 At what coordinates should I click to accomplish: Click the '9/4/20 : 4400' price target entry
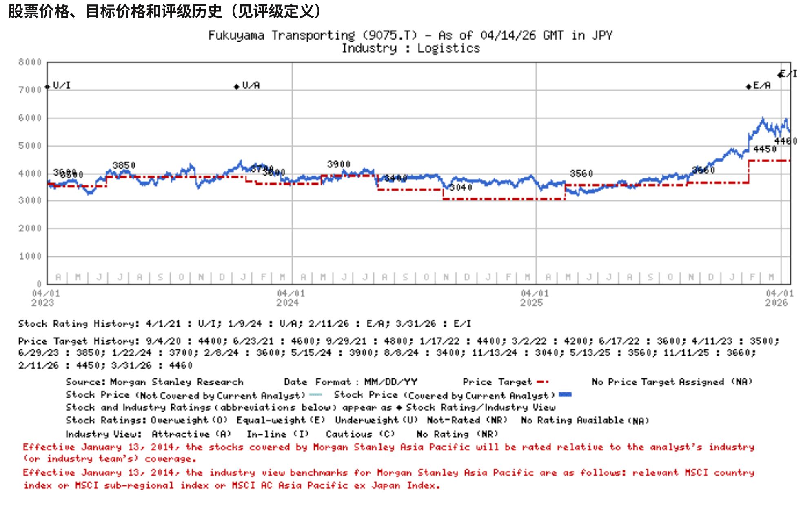(x=186, y=341)
